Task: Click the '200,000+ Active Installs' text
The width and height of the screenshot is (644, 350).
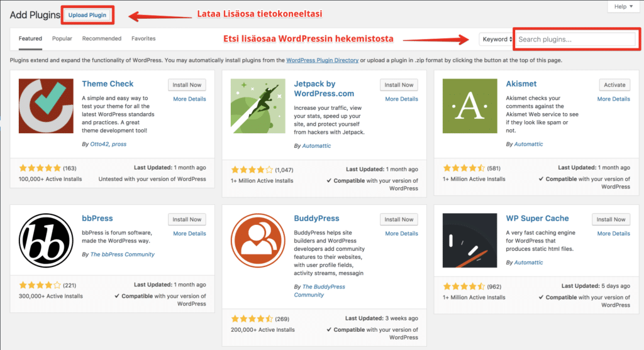Action: pos(262,329)
